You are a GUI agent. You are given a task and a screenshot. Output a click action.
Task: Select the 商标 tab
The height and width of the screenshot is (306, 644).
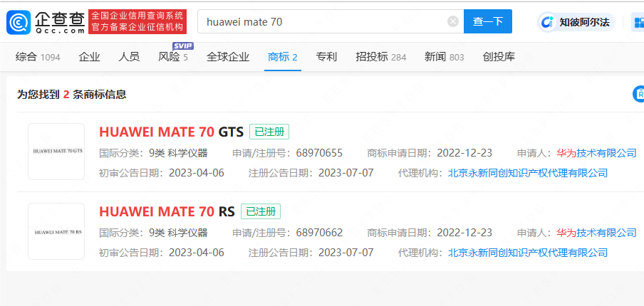(283, 57)
